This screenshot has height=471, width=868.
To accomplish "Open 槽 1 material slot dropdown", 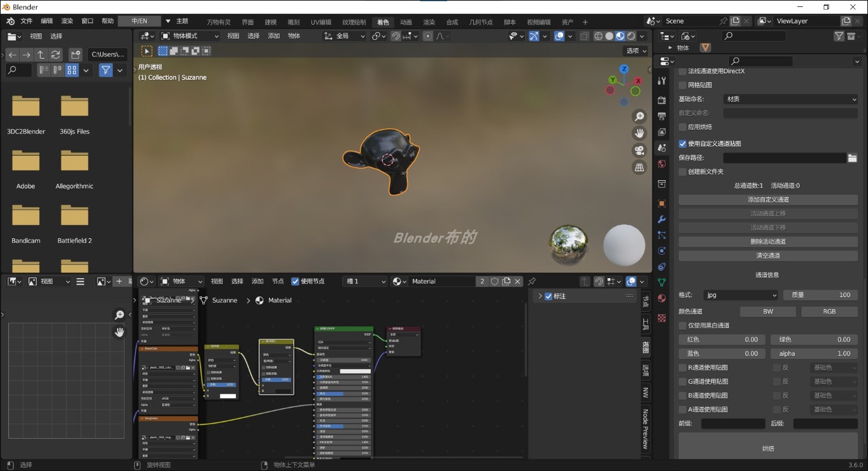I will [365, 281].
